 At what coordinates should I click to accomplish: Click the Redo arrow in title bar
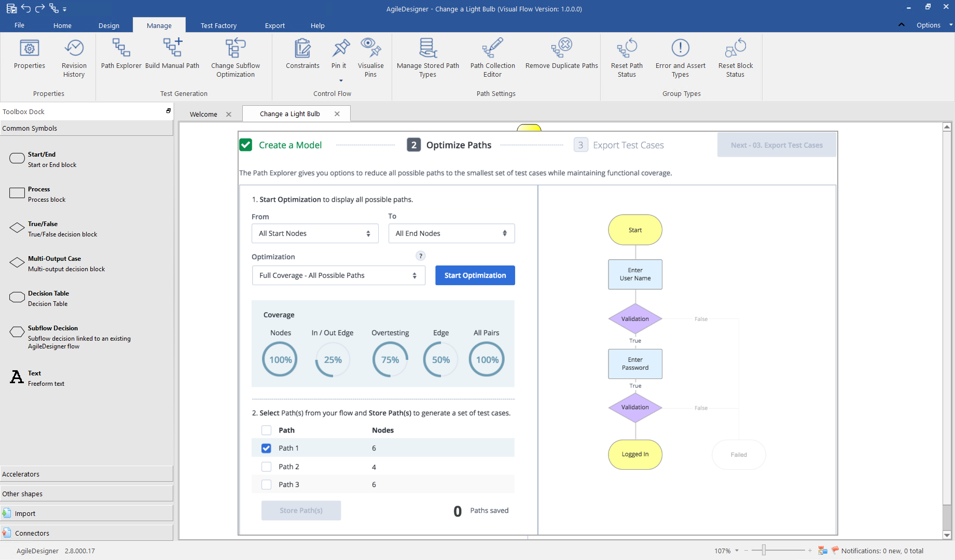[x=40, y=8]
